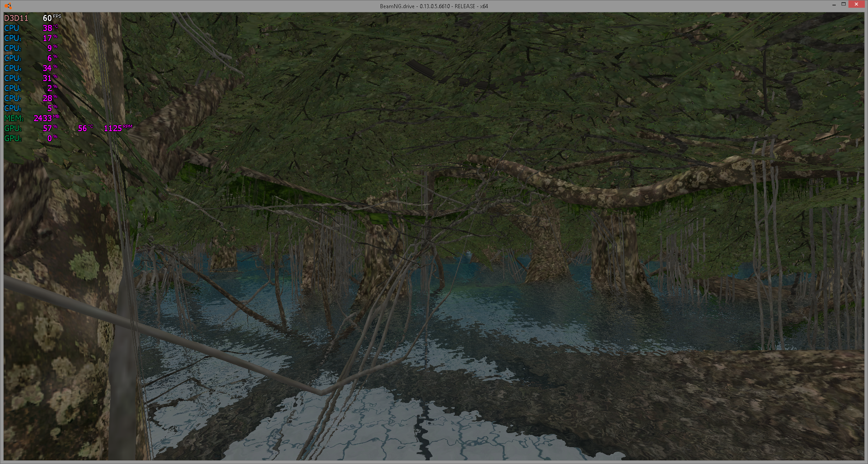Click the CPU4 usage value "34"

(47, 68)
